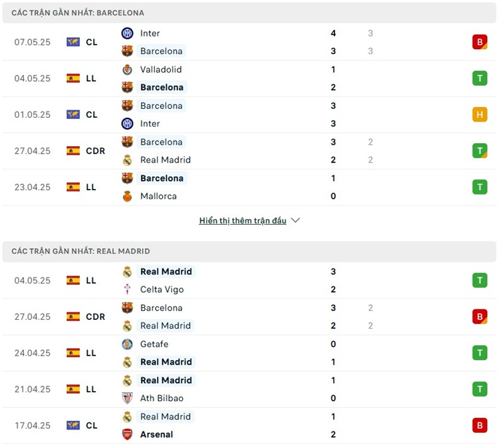
Task: Click the red B badge on the Inter 4-3 match
Action: coord(479,42)
